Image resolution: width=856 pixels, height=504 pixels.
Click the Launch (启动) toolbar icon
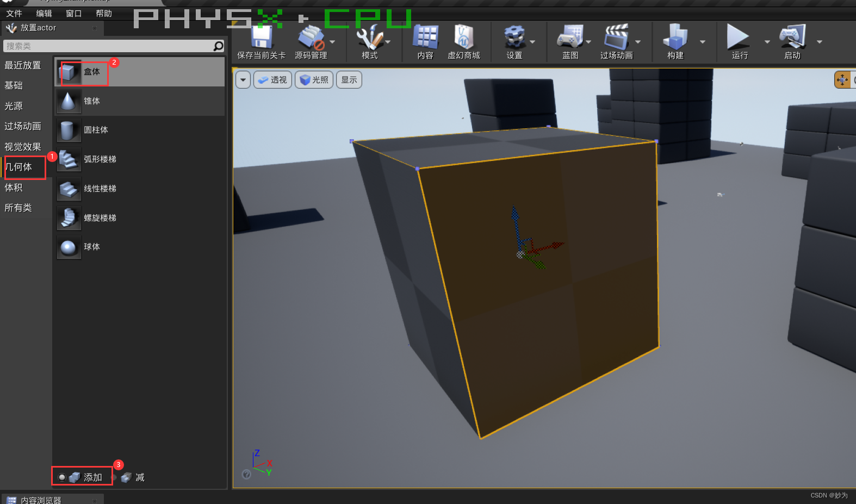click(x=792, y=37)
